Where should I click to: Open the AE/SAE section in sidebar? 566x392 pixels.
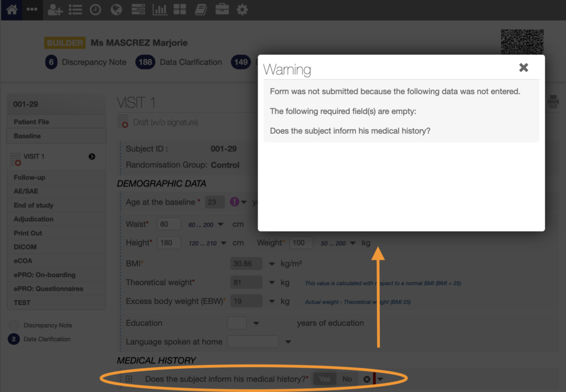click(26, 191)
